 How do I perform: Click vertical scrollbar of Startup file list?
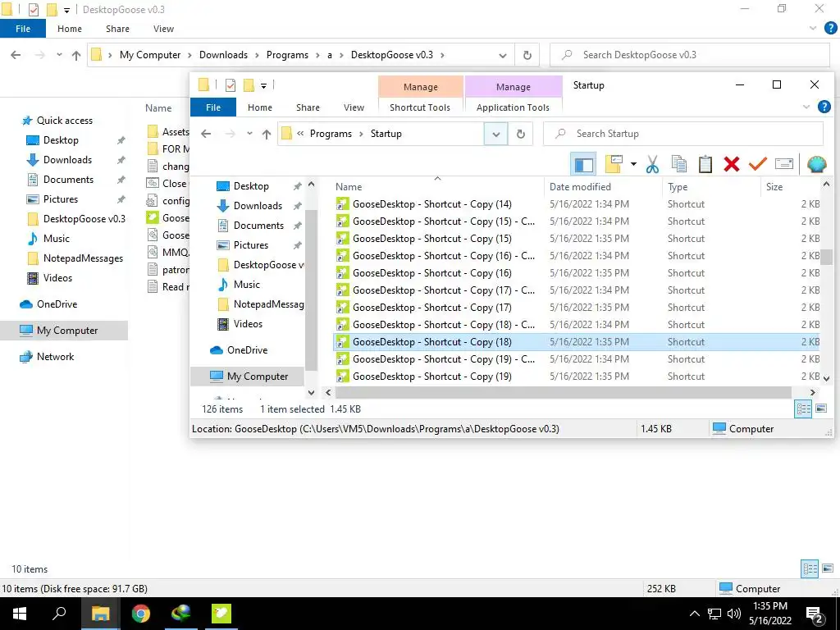tap(826, 256)
